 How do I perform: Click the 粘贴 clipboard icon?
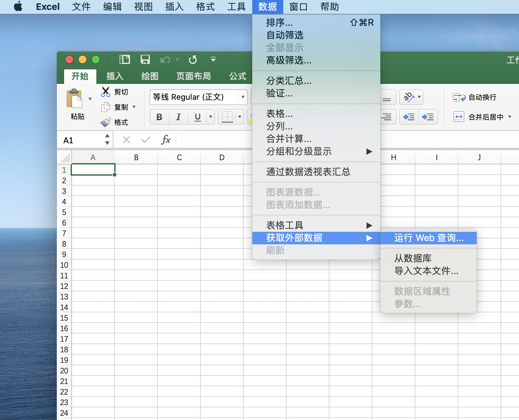tap(75, 99)
